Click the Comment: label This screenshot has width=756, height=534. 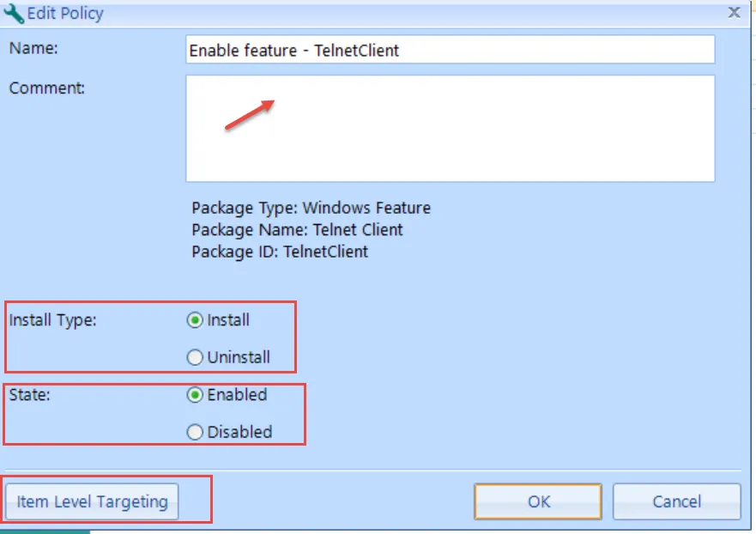[47, 88]
